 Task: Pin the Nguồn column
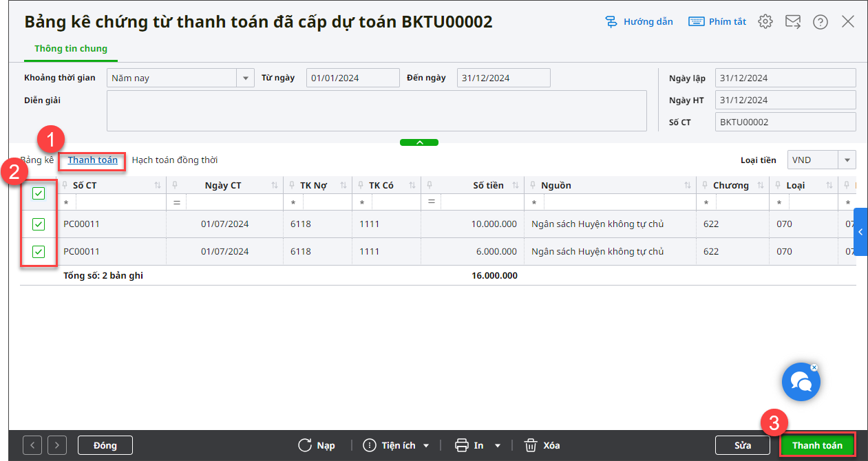tap(533, 185)
